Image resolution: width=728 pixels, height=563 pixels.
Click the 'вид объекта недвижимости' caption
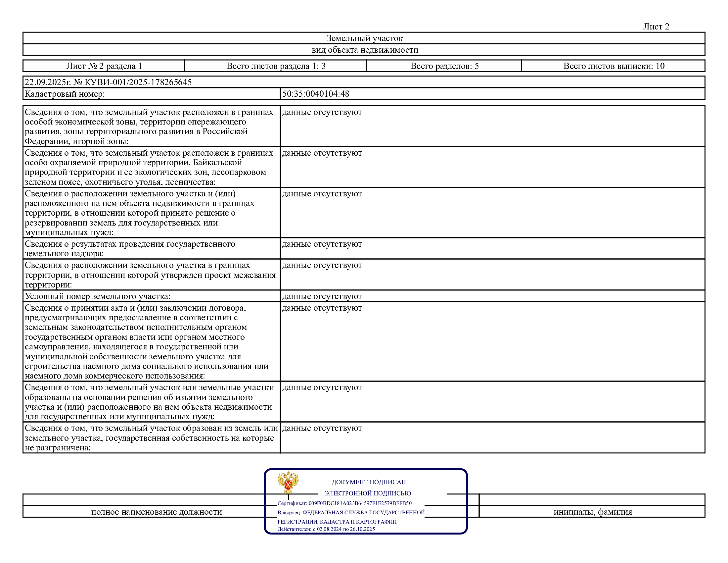coord(365,50)
